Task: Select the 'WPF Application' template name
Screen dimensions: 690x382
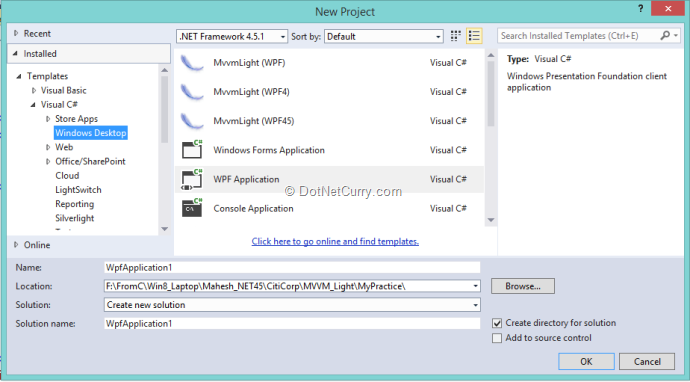Action: 246,180
